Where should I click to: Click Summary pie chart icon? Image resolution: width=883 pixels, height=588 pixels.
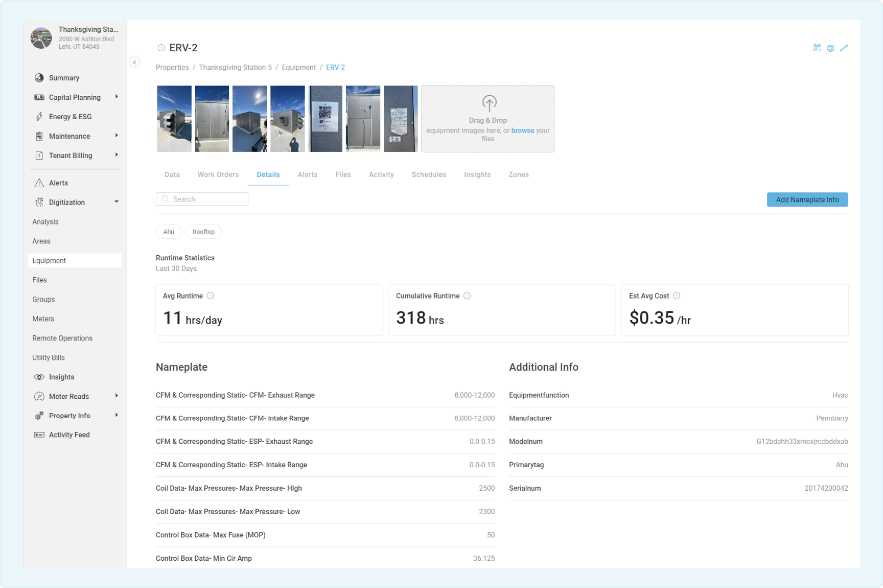coord(39,77)
